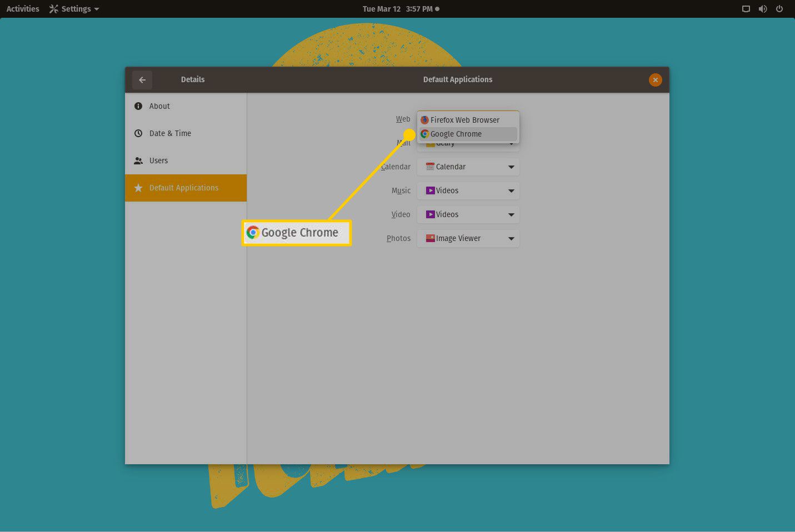Open the Activities overview
This screenshot has height=532, width=795.
click(x=23, y=9)
